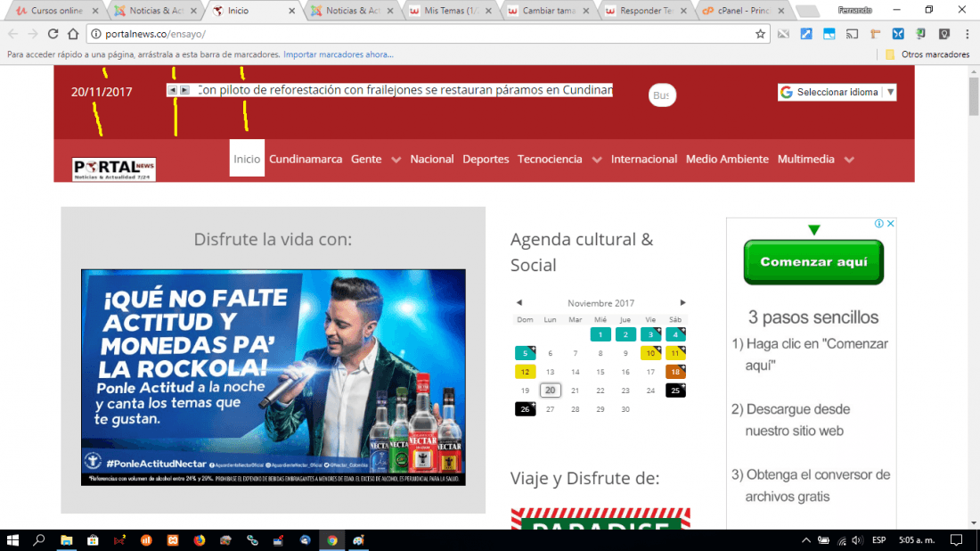The width and height of the screenshot is (980, 551).
Task: Open the Chrome three-dot menu
Action: 967,34
